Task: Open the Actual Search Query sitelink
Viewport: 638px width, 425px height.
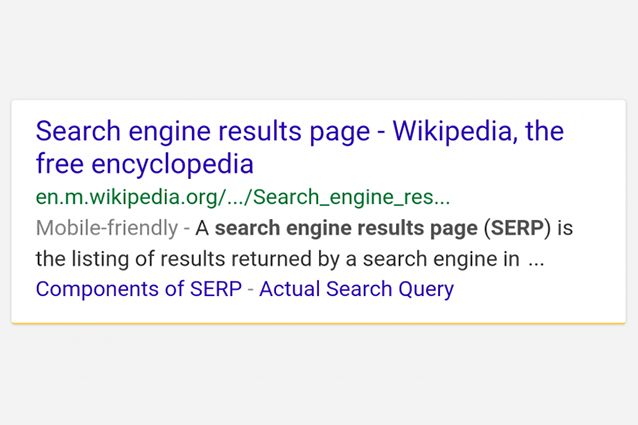Action: (356, 289)
